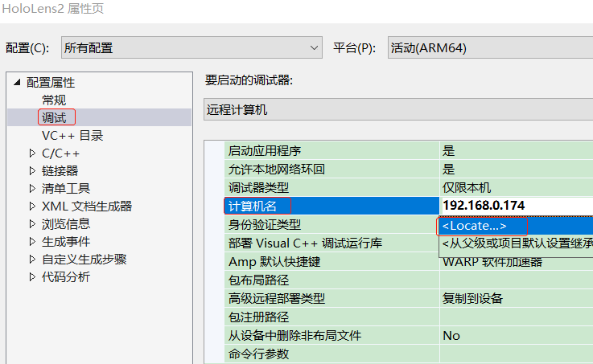The width and height of the screenshot is (593, 364).
Task: Choose the <从父级或项目默认设置继承 dropdown option
Action: [516, 243]
